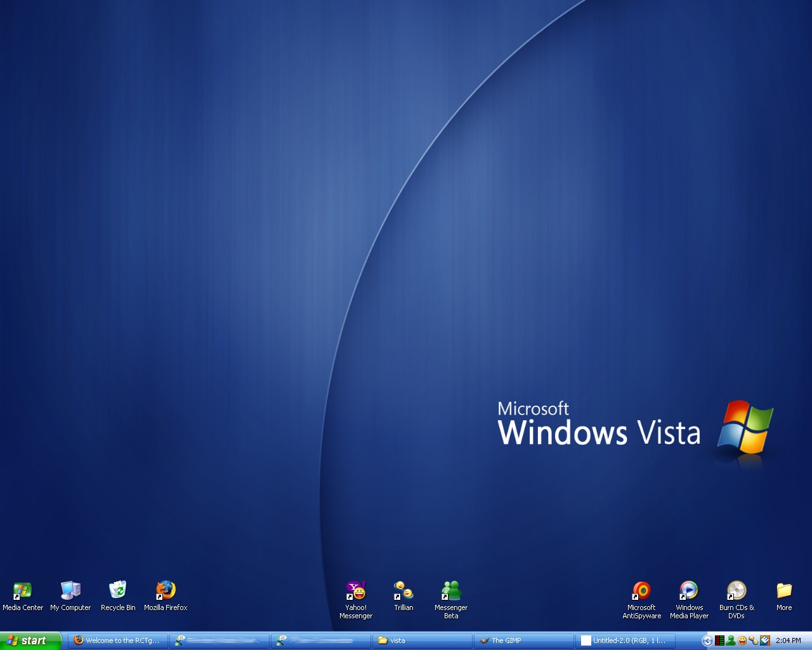Select the Yahoo! Messenger desktop icon
The image size is (812, 650).
356,591
